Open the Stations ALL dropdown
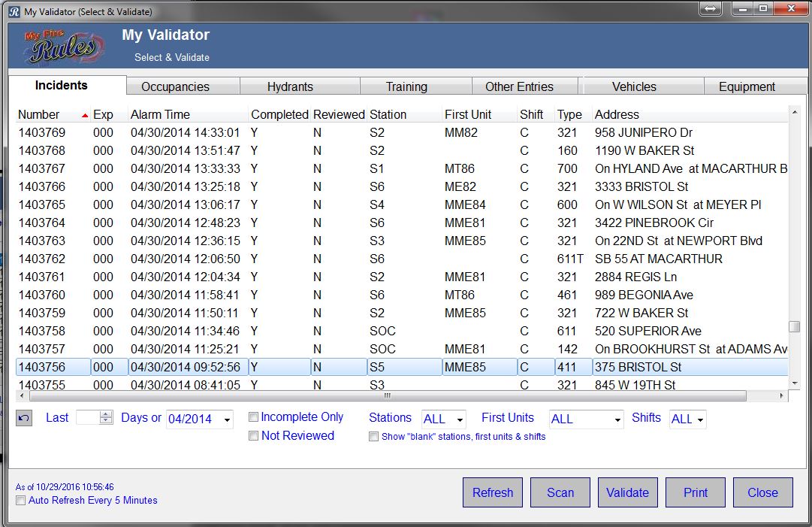Image resolution: width=812 pixels, height=527 pixels. [460, 419]
